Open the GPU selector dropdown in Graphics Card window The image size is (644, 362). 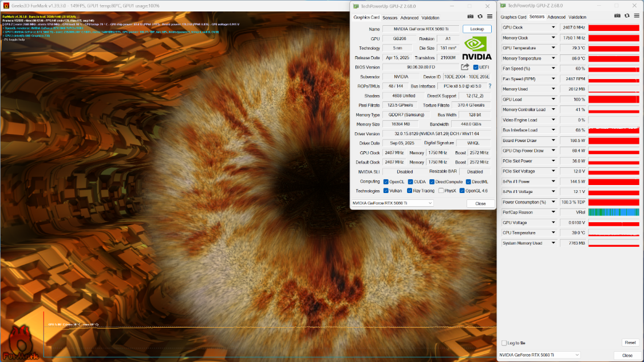(392, 203)
